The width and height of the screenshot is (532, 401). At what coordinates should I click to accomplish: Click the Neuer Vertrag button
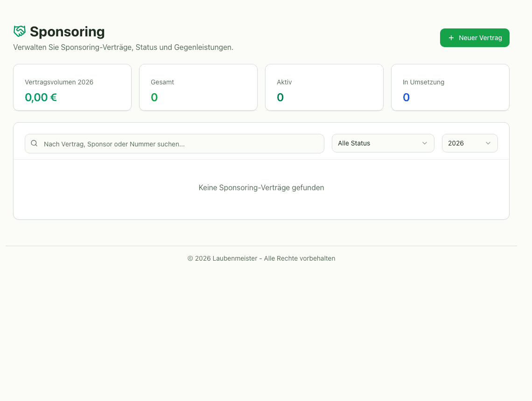[475, 38]
